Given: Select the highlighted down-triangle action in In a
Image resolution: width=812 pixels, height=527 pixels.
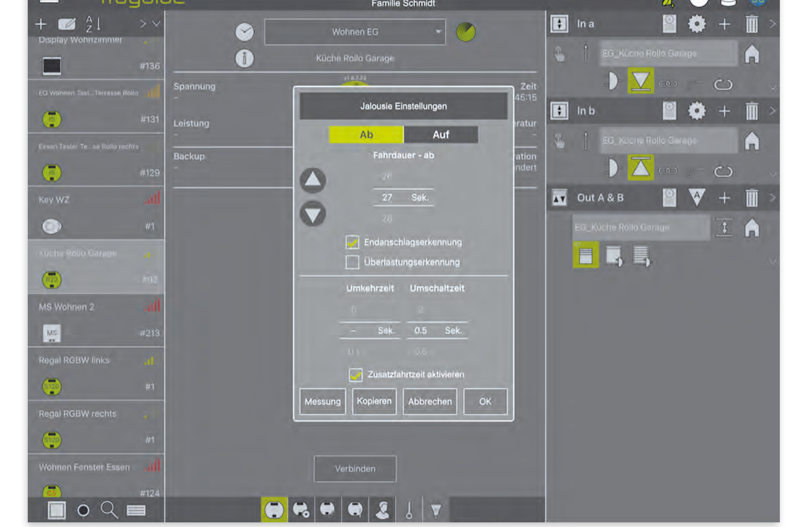Looking at the screenshot, I should coord(640,81).
